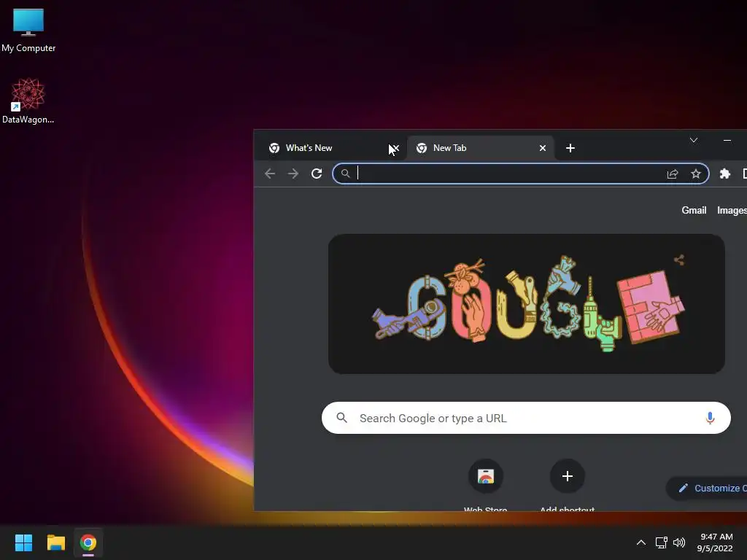Open the Images link
The width and height of the screenshot is (747, 560).
click(732, 211)
